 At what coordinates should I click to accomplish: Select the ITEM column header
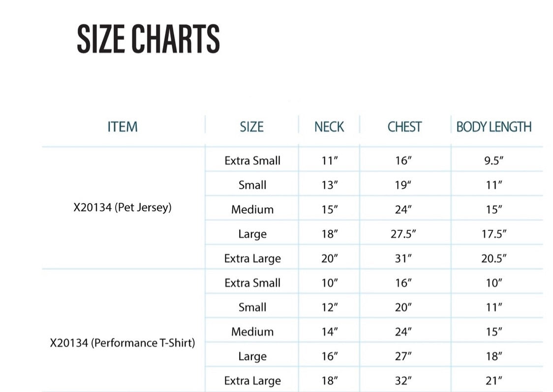point(123,127)
